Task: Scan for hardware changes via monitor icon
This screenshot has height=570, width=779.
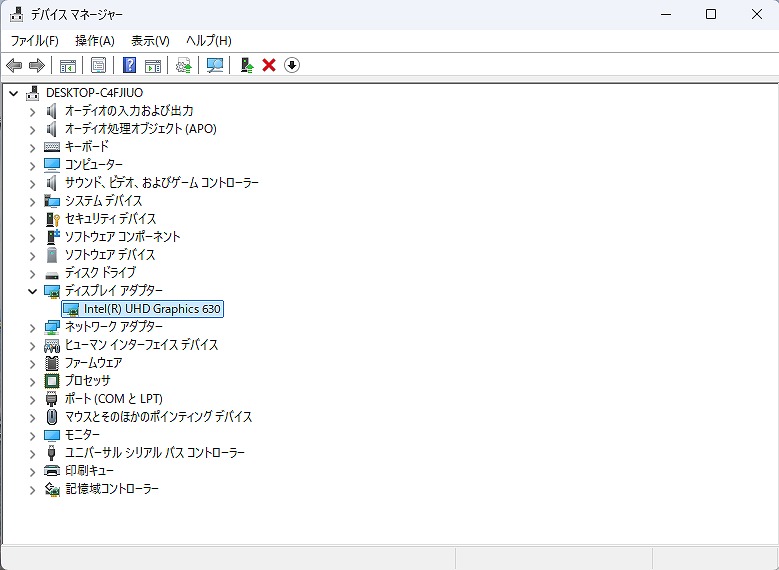Action: point(214,65)
